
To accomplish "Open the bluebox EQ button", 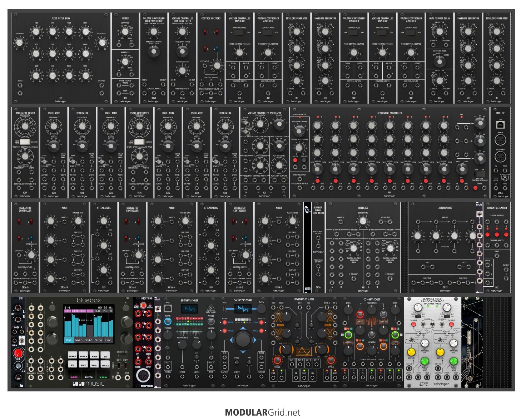I will [105, 356].
